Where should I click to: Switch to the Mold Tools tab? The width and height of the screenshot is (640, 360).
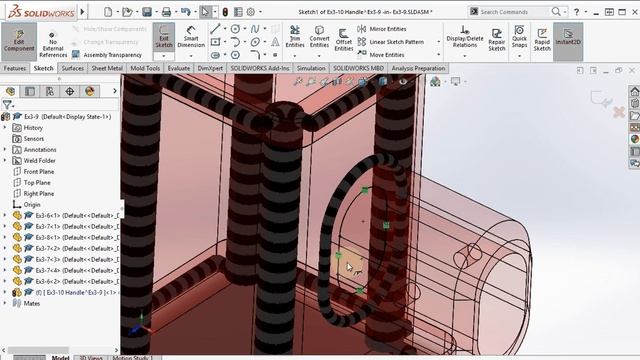tap(145, 68)
